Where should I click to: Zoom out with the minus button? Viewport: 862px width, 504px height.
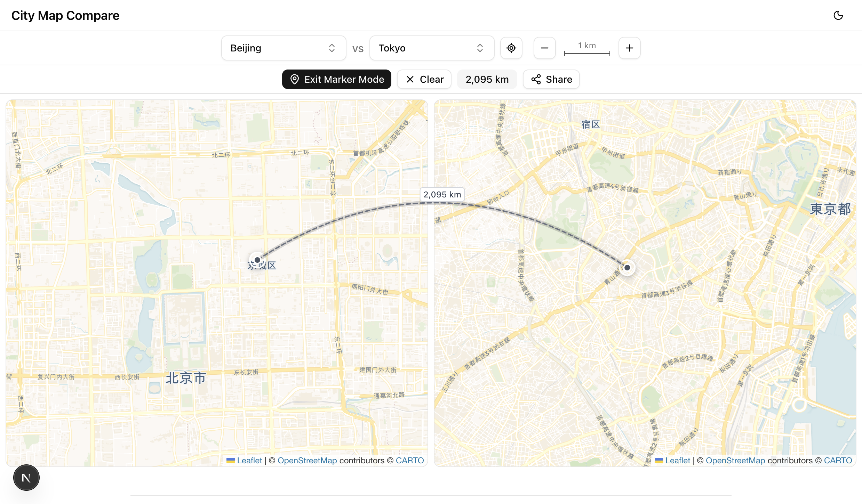click(x=544, y=48)
